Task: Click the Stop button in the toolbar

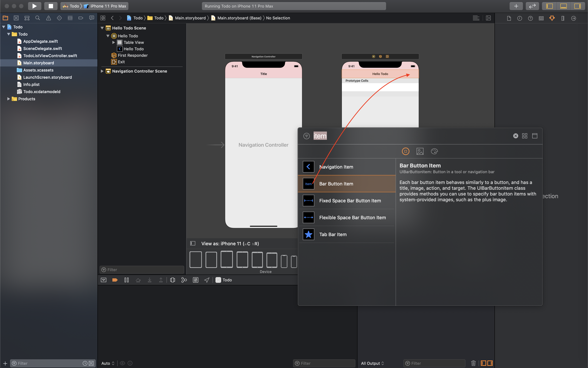Action: (51, 6)
